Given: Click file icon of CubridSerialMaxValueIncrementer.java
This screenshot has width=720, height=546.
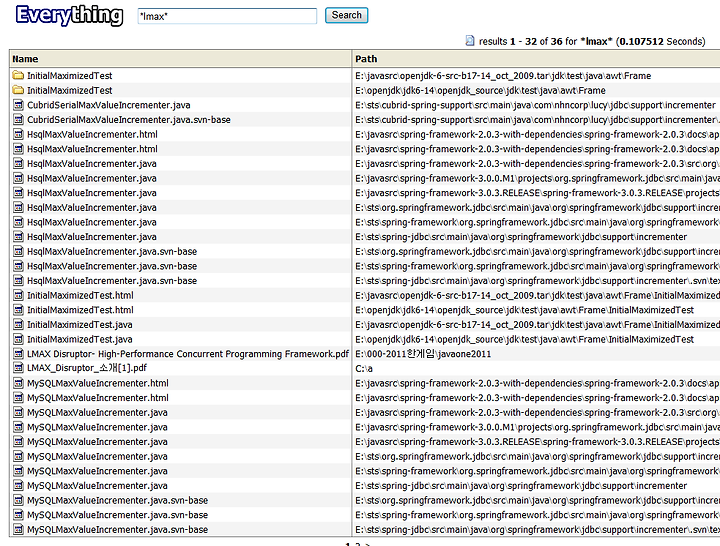Looking at the screenshot, I should tap(18, 105).
